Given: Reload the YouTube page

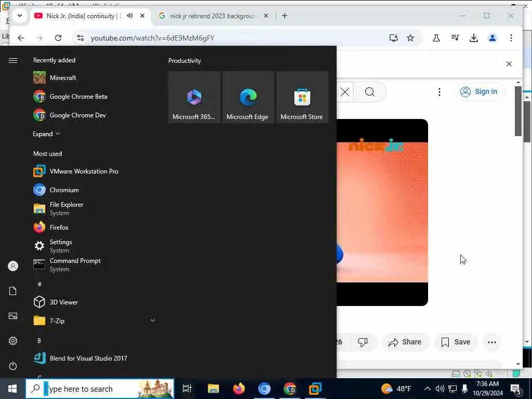Looking at the screenshot, I should 58,38.
